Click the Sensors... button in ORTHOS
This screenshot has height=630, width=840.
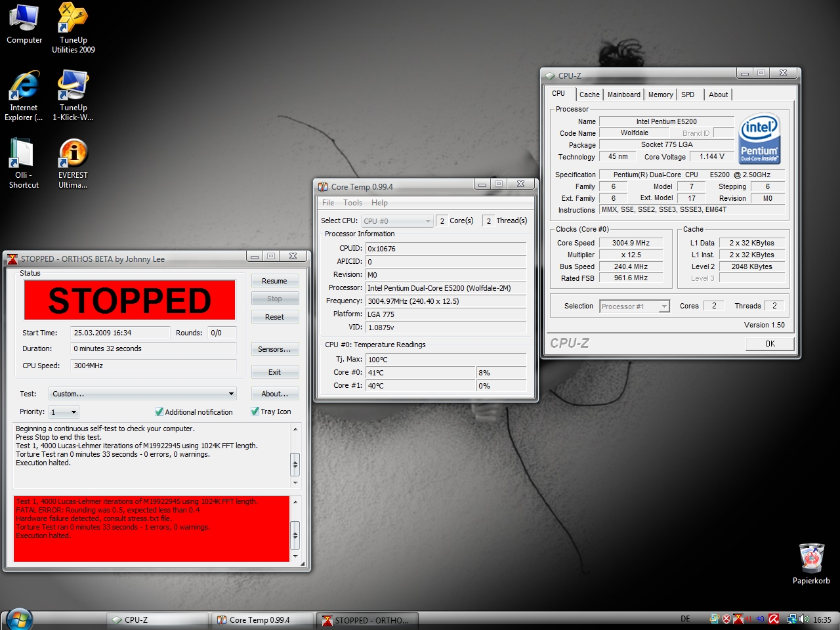(x=274, y=349)
